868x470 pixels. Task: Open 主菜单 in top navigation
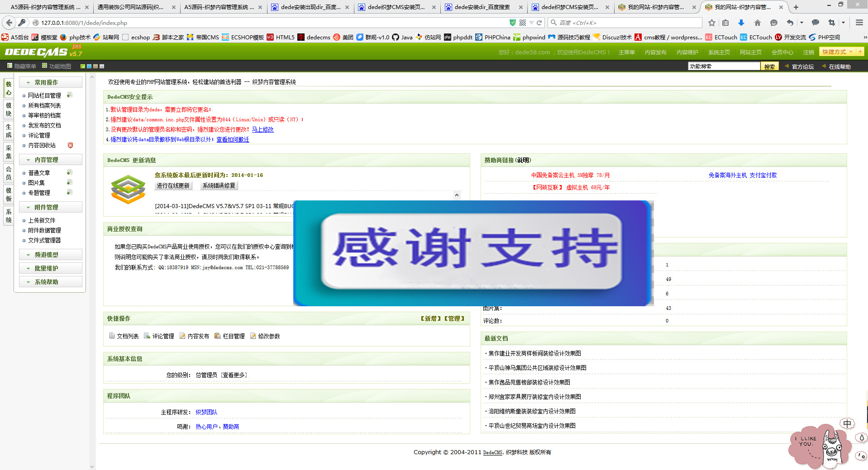click(x=627, y=52)
